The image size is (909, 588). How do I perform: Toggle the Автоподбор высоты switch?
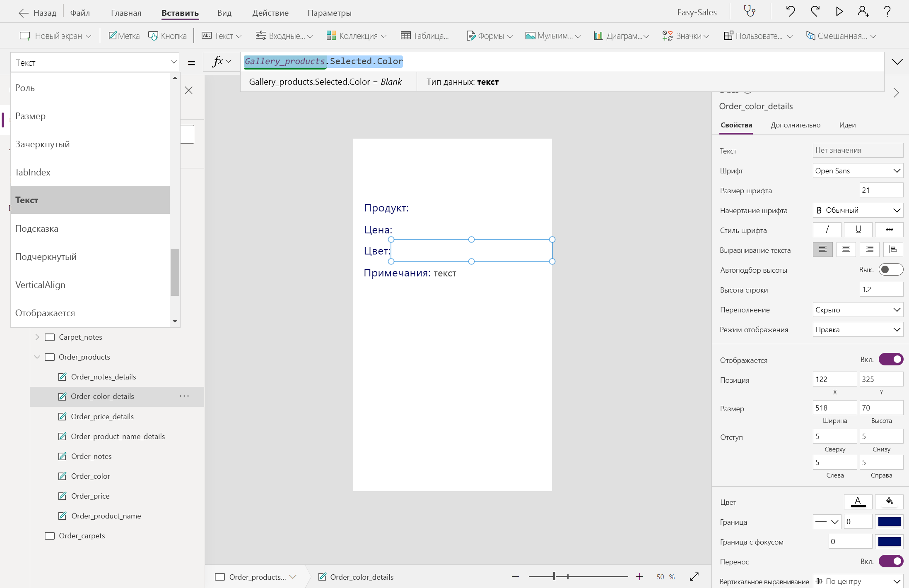[x=891, y=270]
